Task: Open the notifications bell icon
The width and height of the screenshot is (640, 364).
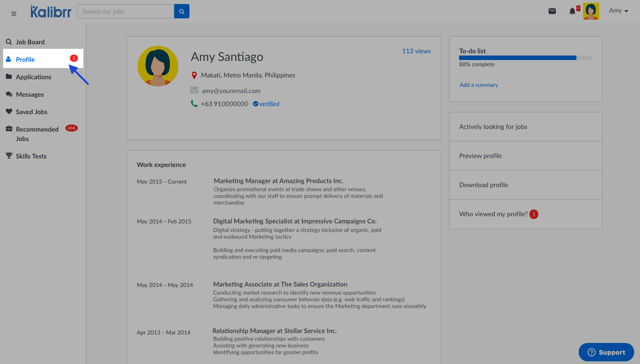Action: point(572,11)
